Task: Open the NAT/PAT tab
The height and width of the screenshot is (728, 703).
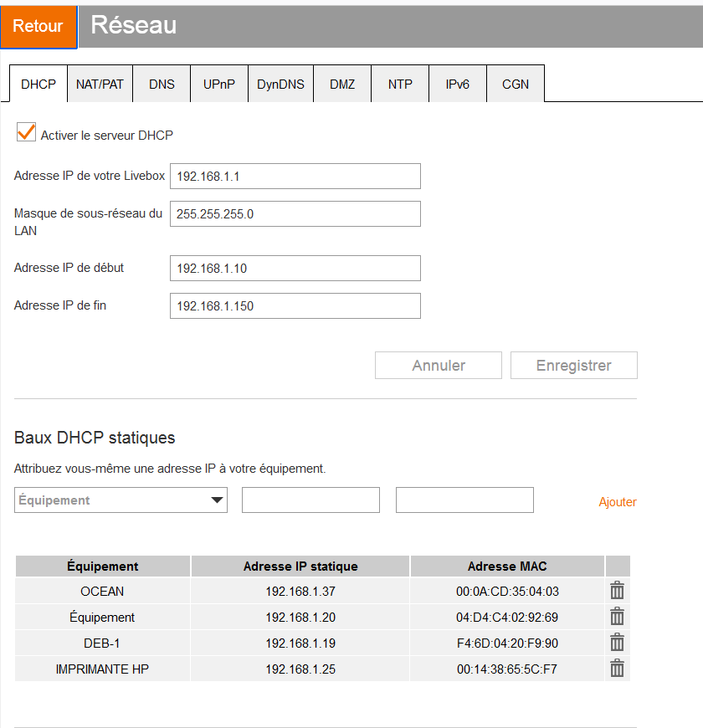Action: (x=100, y=84)
